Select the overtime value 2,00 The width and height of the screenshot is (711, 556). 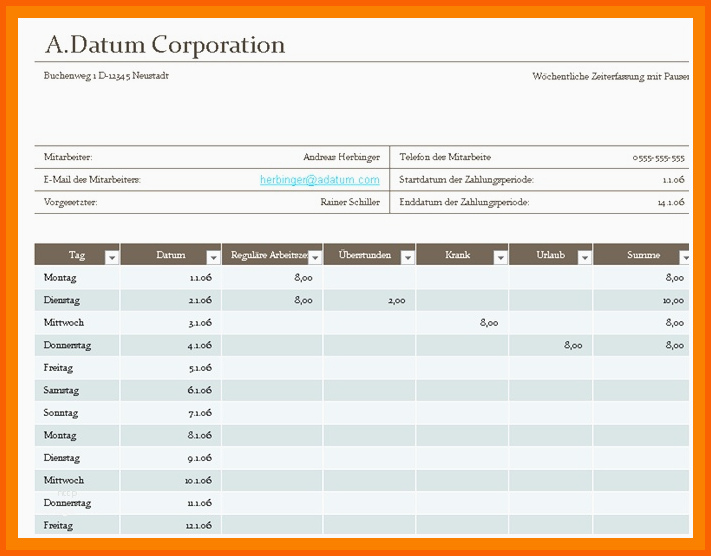tap(397, 301)
